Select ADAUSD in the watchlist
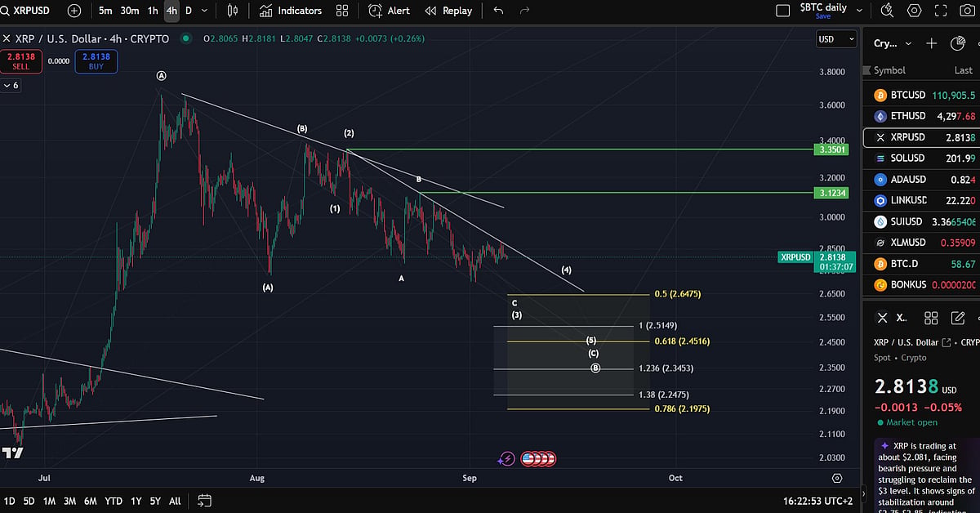The image size is (980, 513). pos(921,179)
